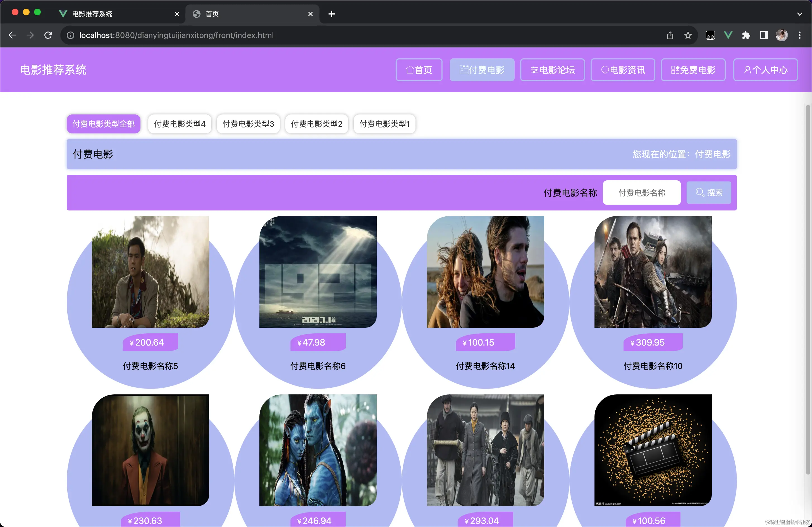Screen dimensions: 812x527
Task: Open the Chrome three-dot menu
Action: (799, 35)
